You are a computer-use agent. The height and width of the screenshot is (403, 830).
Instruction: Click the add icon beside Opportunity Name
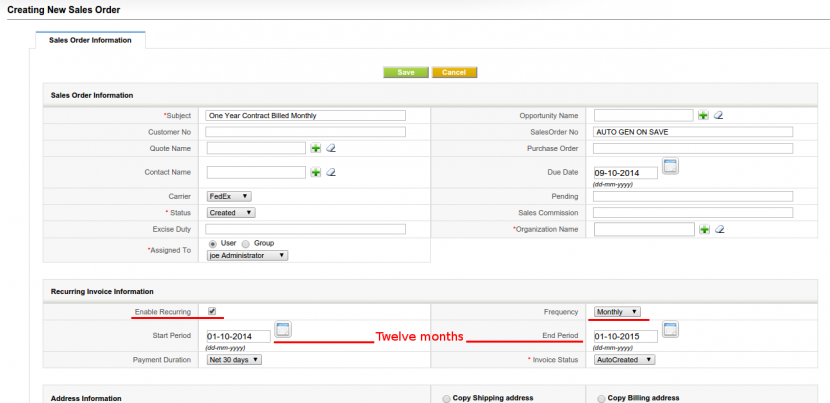pos(703,115)
